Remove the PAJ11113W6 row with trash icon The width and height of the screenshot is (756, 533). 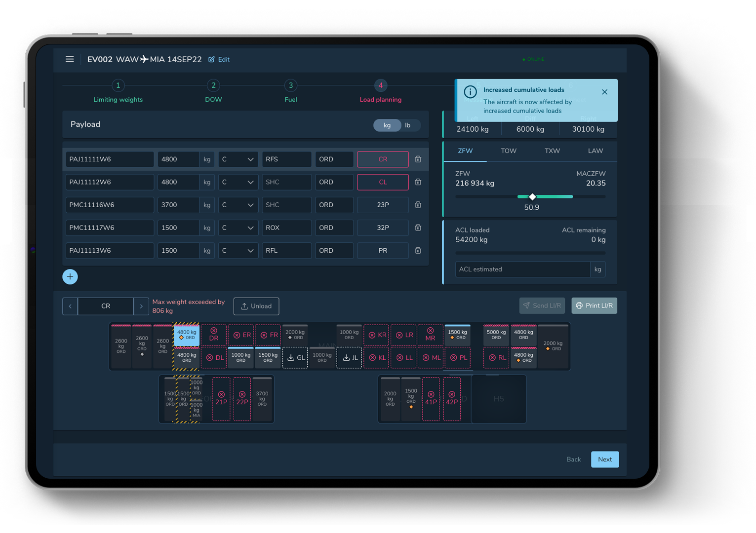(x=418, y=251)
